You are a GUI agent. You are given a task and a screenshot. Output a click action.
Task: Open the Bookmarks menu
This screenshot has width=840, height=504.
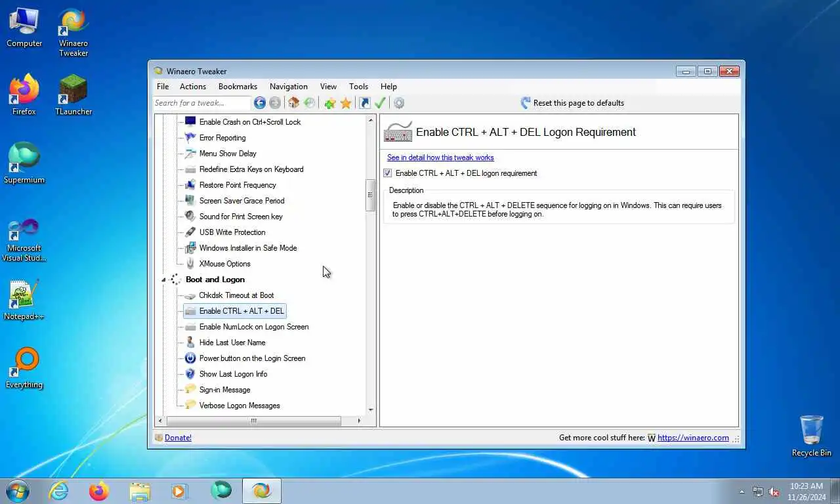point(238,87)
